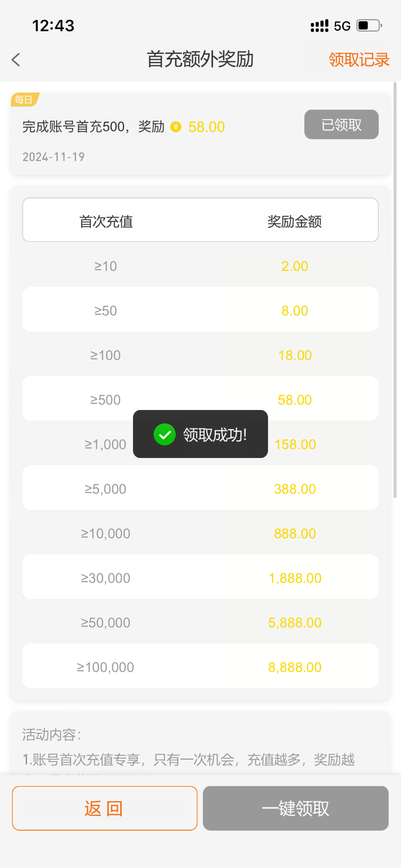401x868 pixels.
Task: Open 领取记录 claim history
Action: (x=359, y=60)
